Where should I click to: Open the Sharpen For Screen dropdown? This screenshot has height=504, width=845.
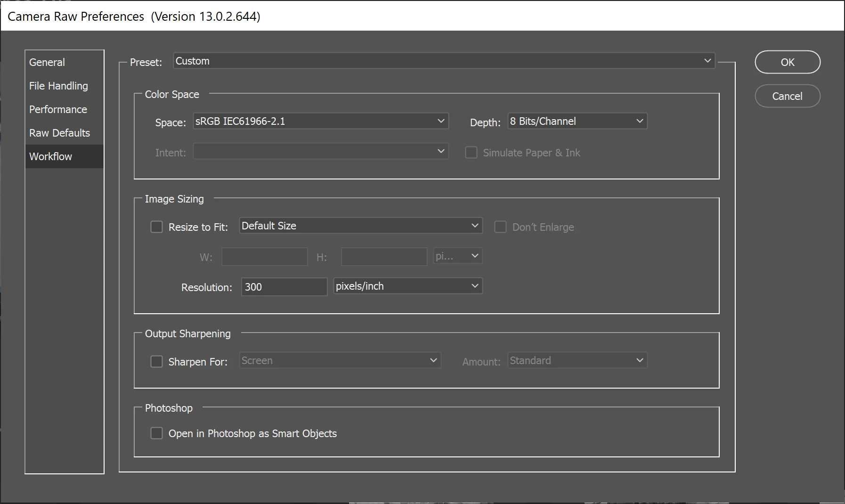tap(340, 360)
